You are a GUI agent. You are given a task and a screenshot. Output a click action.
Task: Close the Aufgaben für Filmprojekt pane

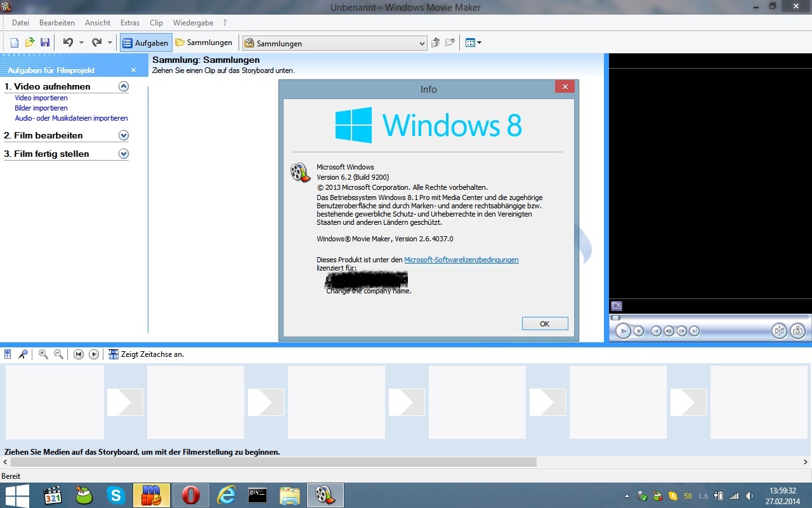click(x=133, y=70)
